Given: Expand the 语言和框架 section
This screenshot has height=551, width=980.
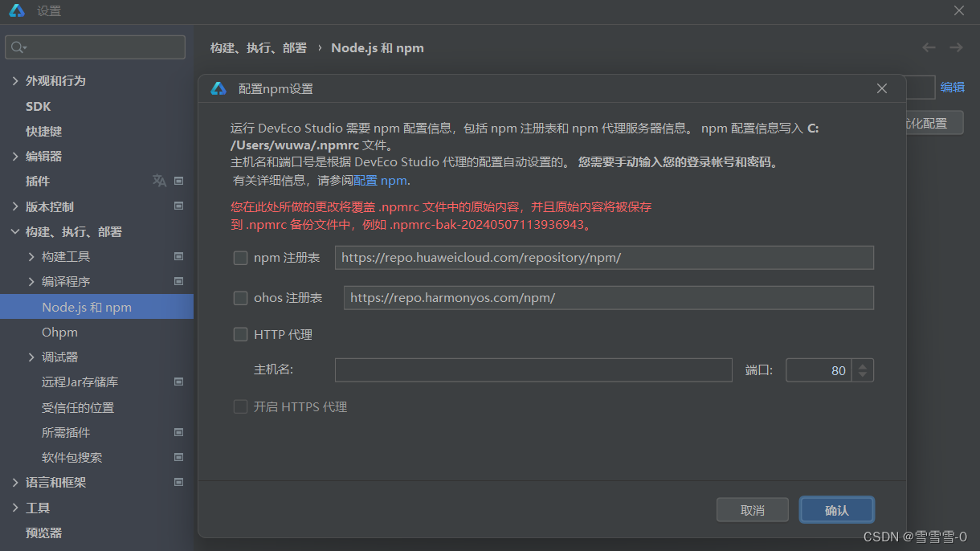Looking at the screenshot, I should pyautogui.click(x=15, y=482).
